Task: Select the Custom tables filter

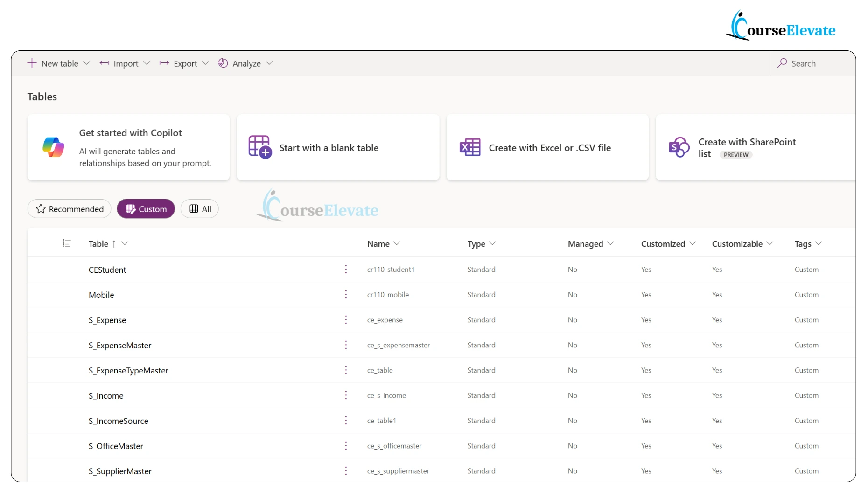Action: coord(146,209)
